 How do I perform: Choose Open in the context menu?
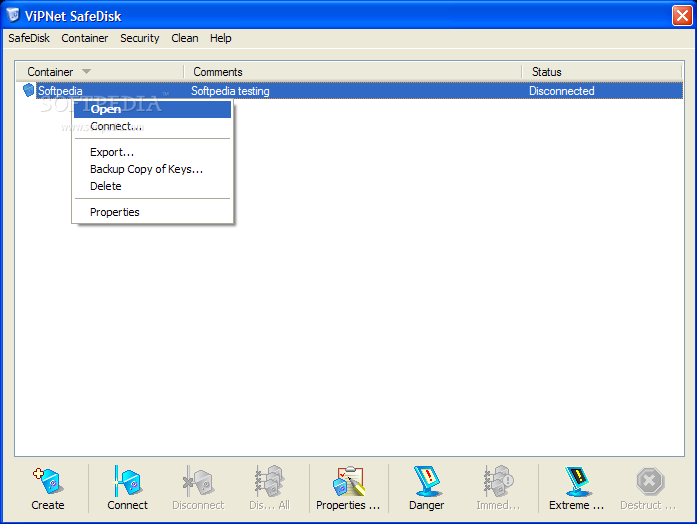tap(152, 109)
